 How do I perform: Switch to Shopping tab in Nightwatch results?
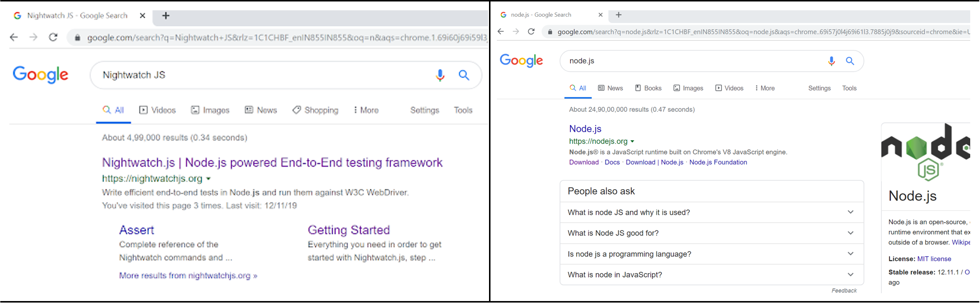click(x=315, y=110)
